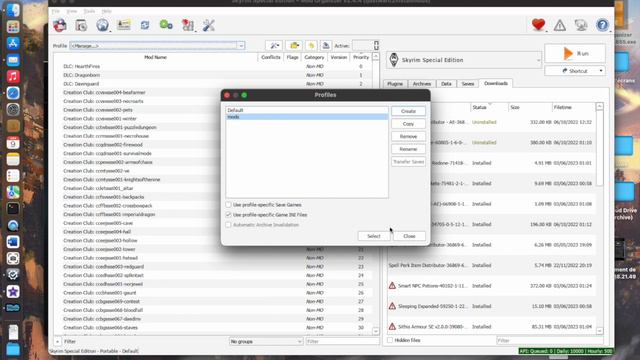
Task: Expand the Filter panel arrow at bottom left
Action: pos(58,341)
